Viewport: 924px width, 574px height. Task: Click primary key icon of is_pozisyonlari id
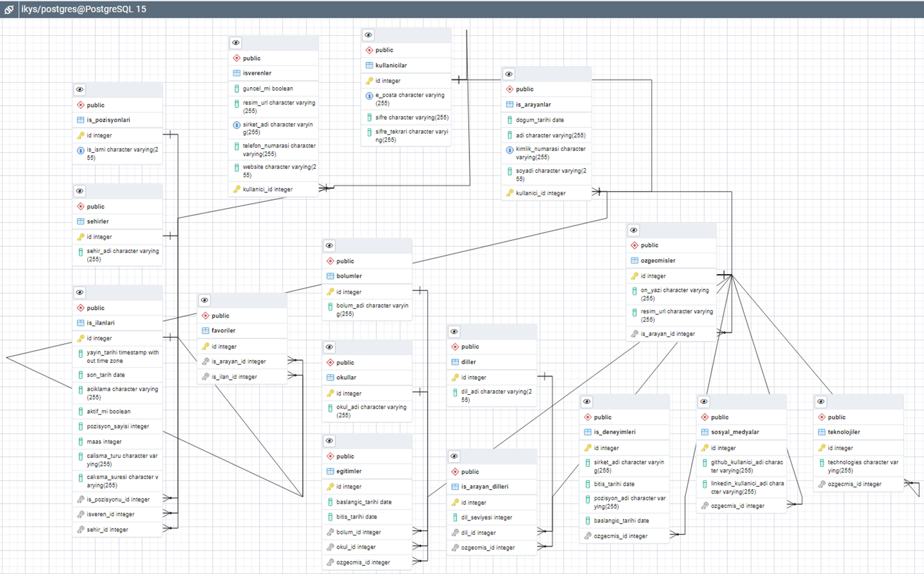pyautogui.click(x=81, y=136)
